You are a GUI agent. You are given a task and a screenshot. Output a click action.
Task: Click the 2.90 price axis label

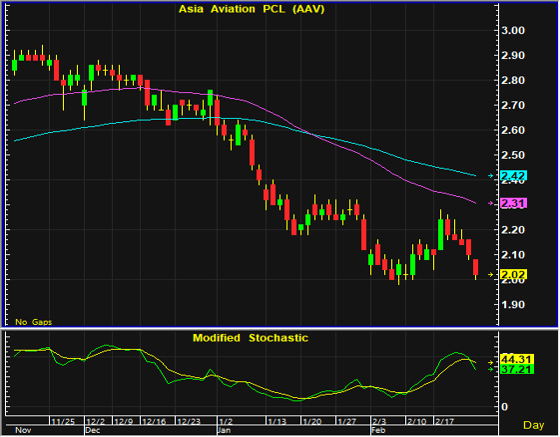(x=513, y=55)
